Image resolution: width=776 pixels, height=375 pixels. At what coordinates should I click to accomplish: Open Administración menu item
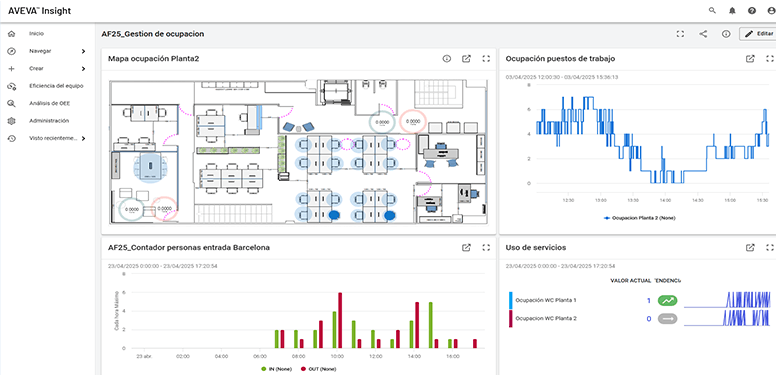click(48, 121)
